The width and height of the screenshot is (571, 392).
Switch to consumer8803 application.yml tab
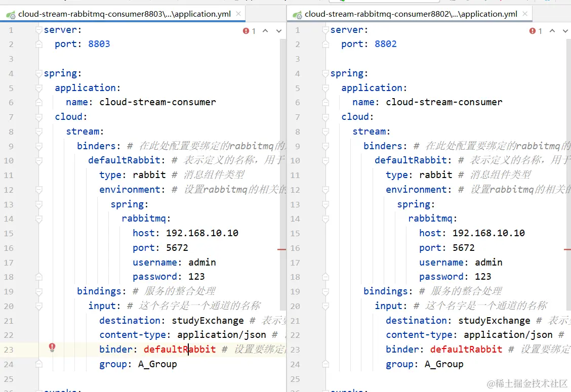click(x=124, y=14)
